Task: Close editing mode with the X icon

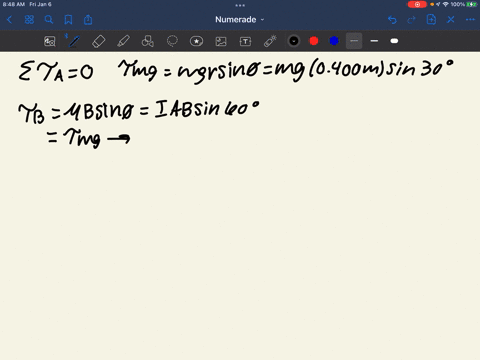Action: coord(451,20)
